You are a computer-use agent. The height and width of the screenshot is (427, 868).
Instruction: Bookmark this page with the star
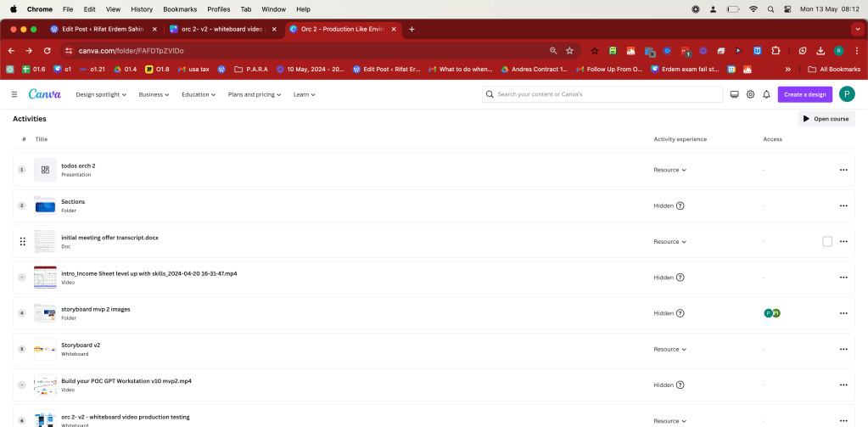[569, 51]
